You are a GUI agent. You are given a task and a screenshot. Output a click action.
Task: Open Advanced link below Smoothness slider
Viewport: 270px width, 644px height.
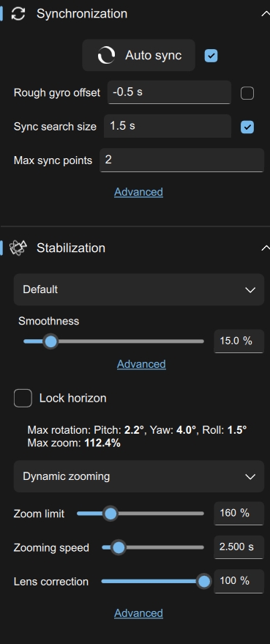141,364
